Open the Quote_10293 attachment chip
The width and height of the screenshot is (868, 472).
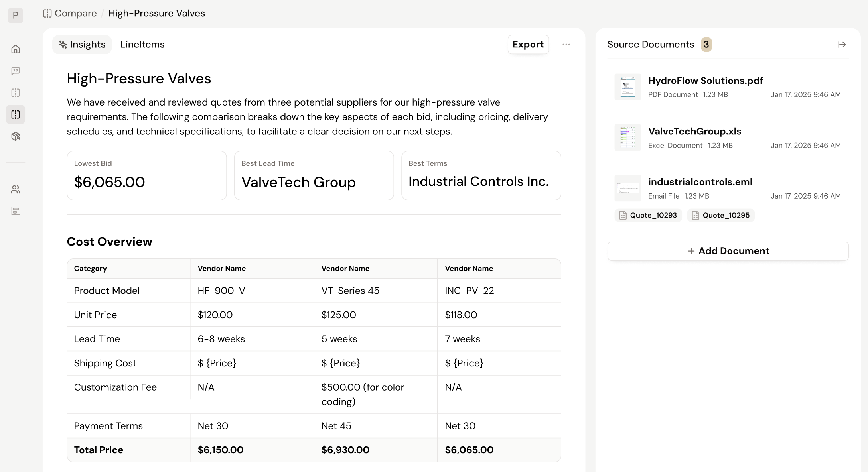[x=648, y=215]
